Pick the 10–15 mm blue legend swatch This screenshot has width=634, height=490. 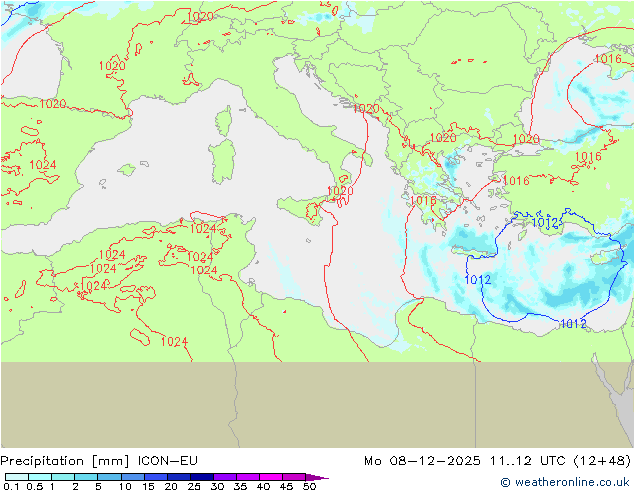[x=133, y=477]
